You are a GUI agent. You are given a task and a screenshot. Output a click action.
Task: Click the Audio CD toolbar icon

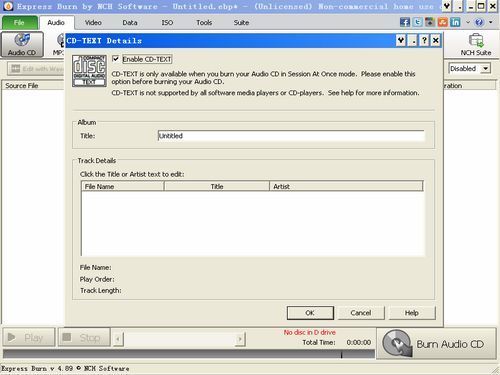click(x=22, y=44)
